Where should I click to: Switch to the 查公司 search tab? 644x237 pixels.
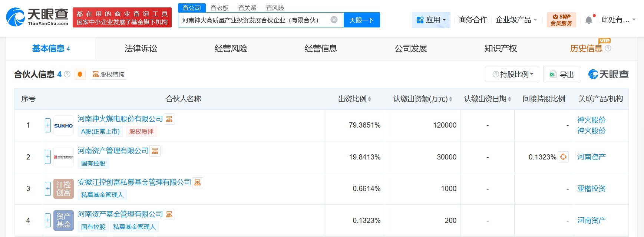pyautogui.click(x=192, y=8)
